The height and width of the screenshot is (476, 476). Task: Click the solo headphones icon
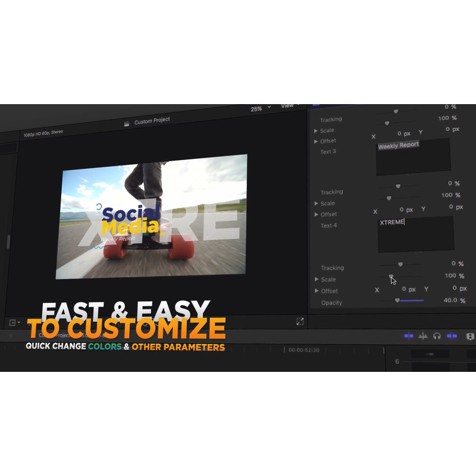pyautogui.click(x=437, y=336)
